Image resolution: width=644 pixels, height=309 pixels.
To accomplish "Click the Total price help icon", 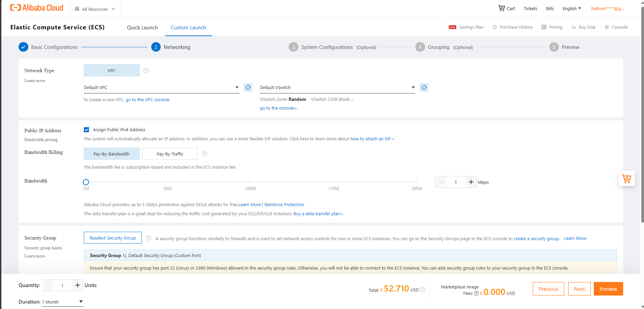I will pyautogui.click(x=423, y=290).
